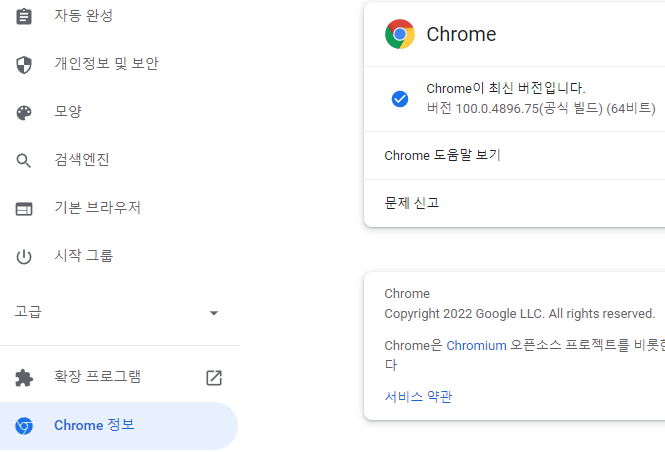Image resolution: width=665 pixels, height=452 pixels.
Task: Click the blue Chrome icon beside Chrome 정보
Action: (x=24, y=426)
